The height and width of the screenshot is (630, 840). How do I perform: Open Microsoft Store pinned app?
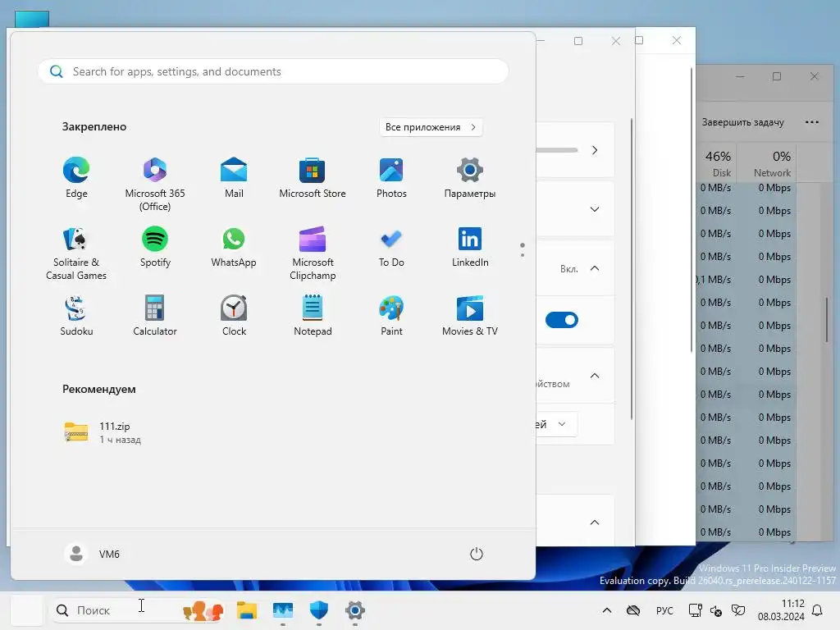[313, 178]
